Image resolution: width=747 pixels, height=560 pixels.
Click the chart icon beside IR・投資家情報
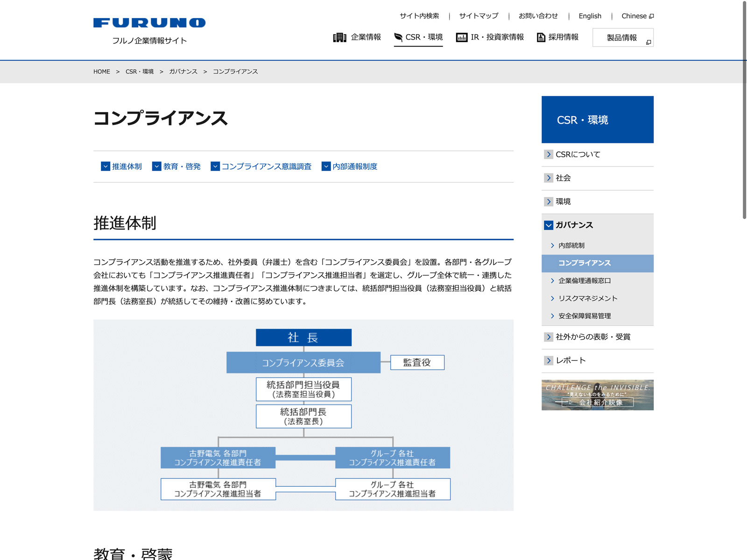(462, 37)
